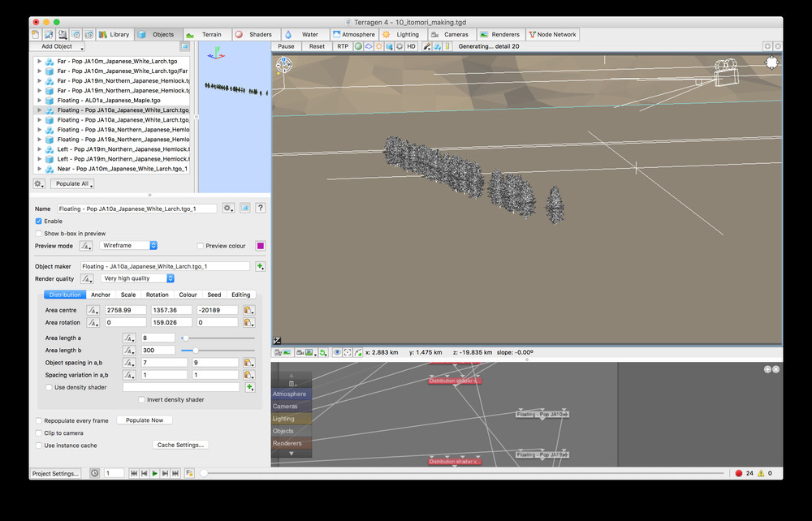Open Project Settings
Viewport: 812px width, 521px height.
[55, 473]
